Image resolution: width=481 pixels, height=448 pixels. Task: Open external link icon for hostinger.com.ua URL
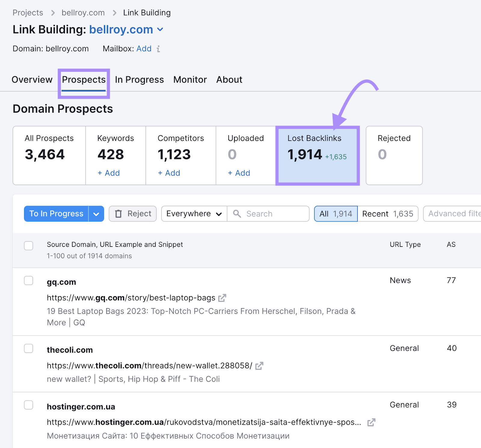pyautogui.click(x=371, y=422)
